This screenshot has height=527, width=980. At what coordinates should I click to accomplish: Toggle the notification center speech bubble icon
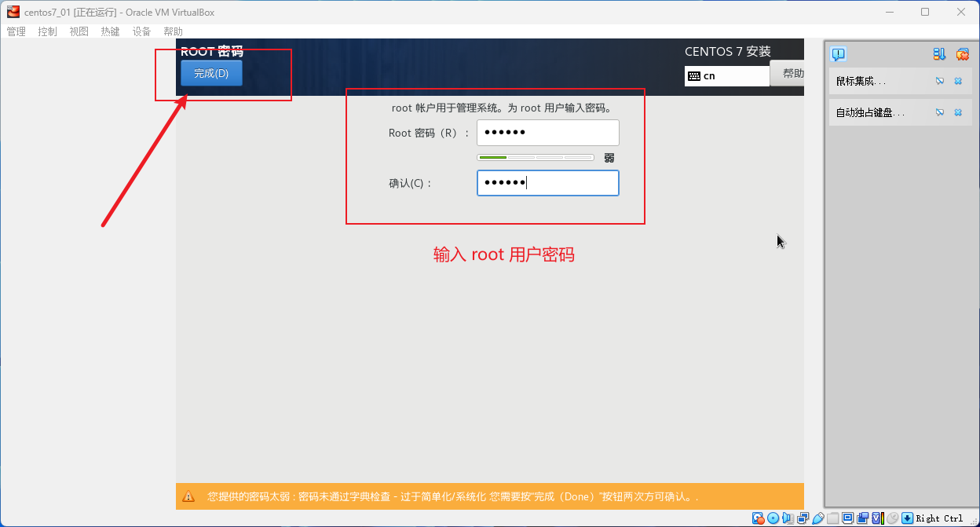(838, 54)
